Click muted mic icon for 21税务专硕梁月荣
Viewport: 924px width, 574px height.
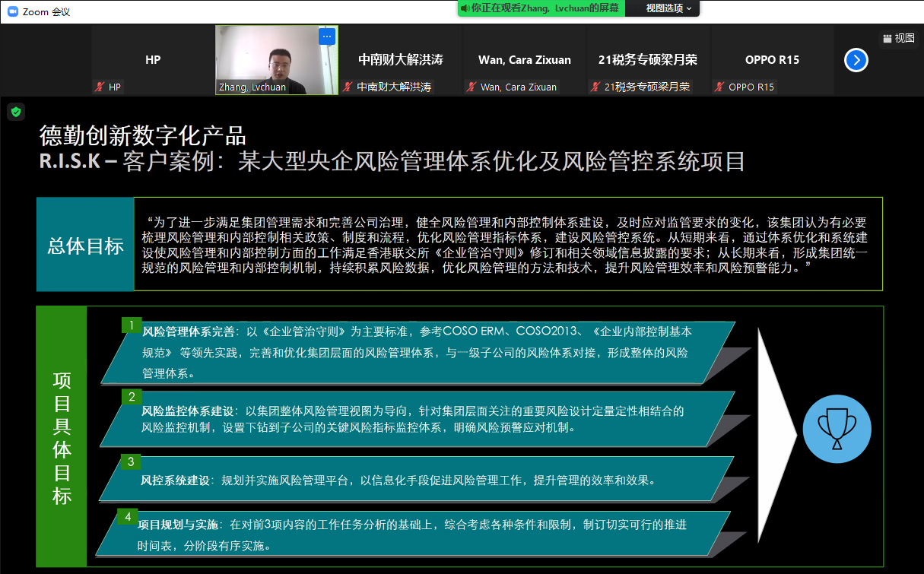pyautogui.click(x=595, y=87)
